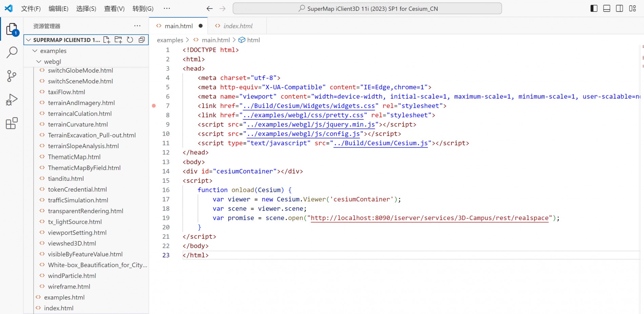Open taxiFlow.html file
The width and height of the screenshot is (644, 314).
click(66, 92)
